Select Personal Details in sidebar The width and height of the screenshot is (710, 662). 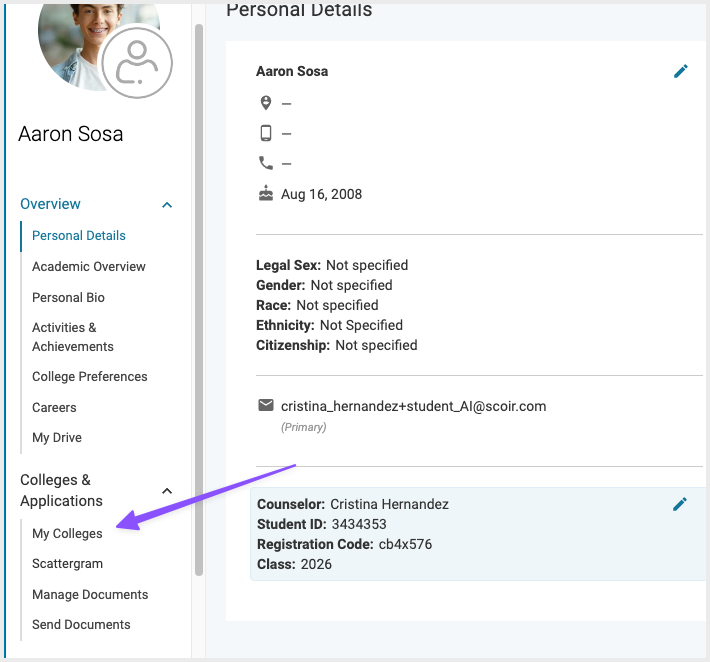pyautogui.click(x=79, y=235)
